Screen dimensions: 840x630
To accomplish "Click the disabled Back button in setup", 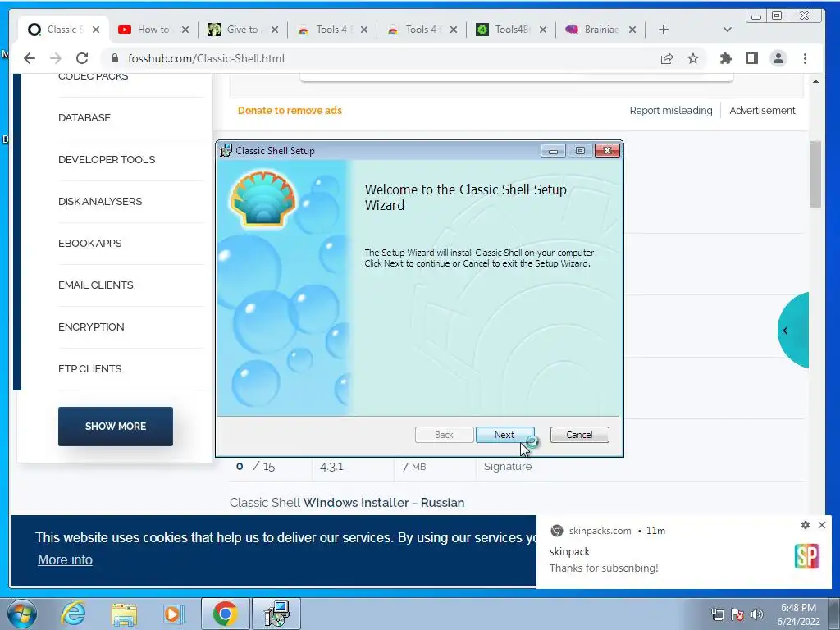I will [444, 435].
